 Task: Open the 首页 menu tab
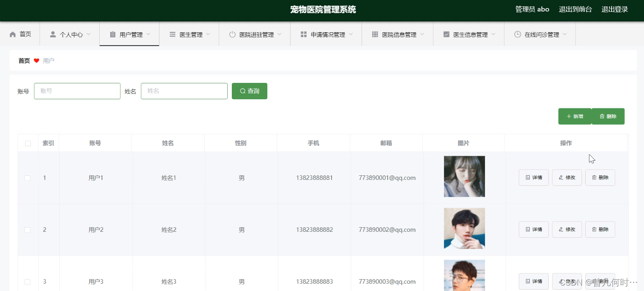pyautogui.click(x=20, y=34)
